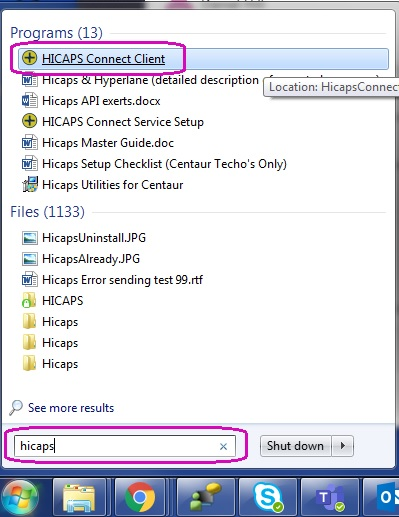Click the Shut down button
The image size is (399, 517).
coord(295,446)
